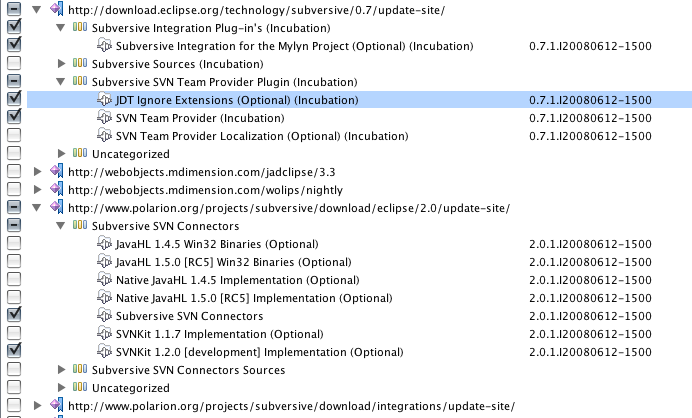Select JavaHL 1.5.0 [RC5] Win32 Binaries row
This screenshot has width=692, height=418.
(359, 262)
